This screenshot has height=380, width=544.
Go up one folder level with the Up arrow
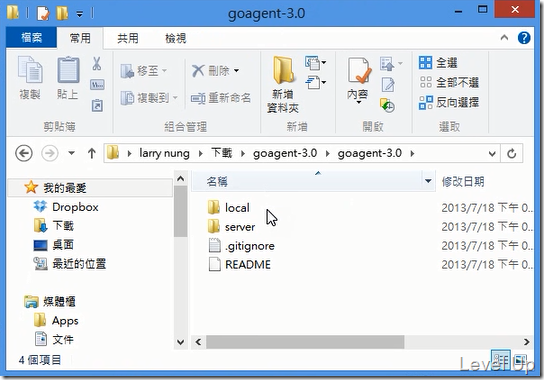click(x=92, y=153)
